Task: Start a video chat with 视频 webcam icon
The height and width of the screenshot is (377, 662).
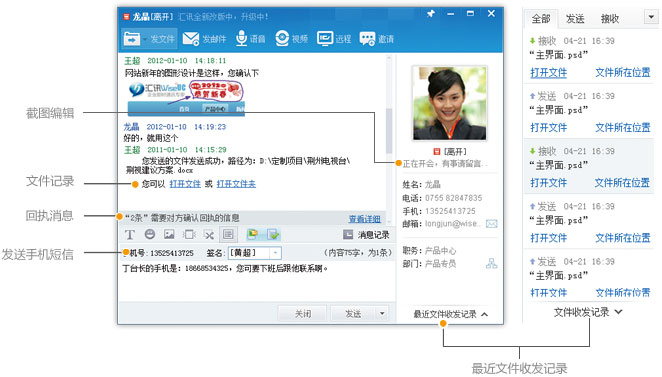Action: 282,38
